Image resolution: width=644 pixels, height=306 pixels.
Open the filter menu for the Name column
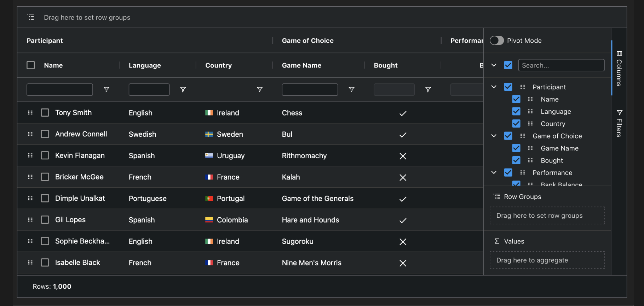107,89
